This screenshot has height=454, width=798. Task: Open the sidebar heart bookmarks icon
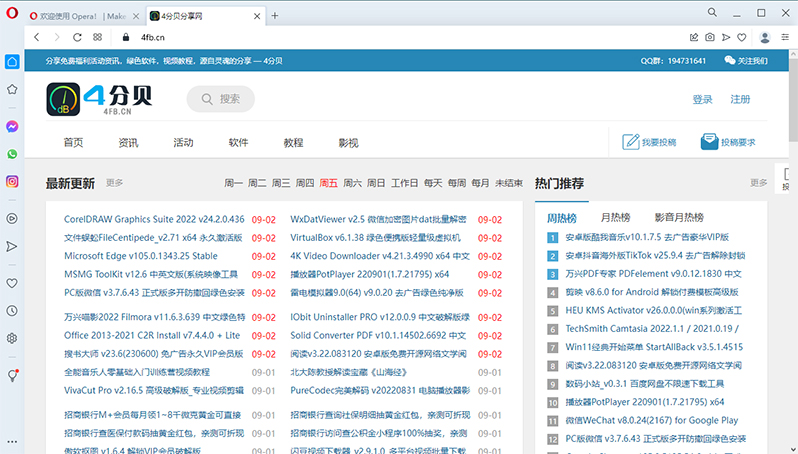coord(12,283)
